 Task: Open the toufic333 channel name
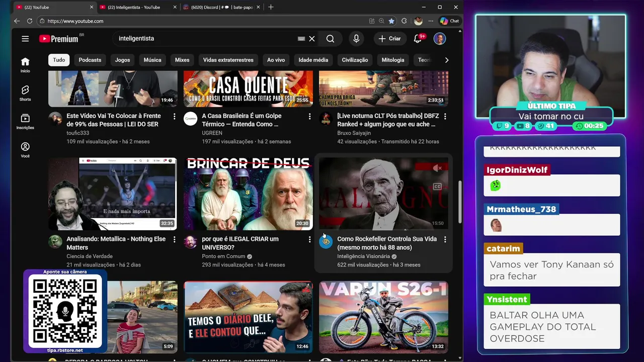click(x=77, y=133)
